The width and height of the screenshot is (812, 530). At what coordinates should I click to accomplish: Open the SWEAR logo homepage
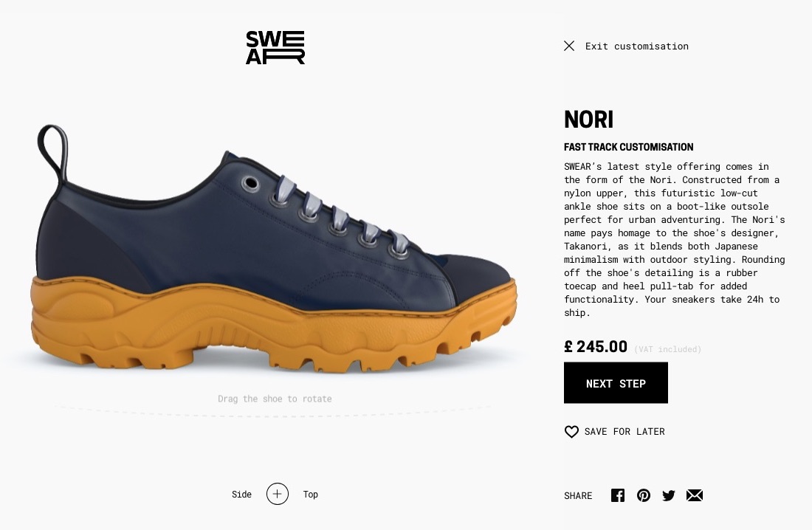coord(275,47)
